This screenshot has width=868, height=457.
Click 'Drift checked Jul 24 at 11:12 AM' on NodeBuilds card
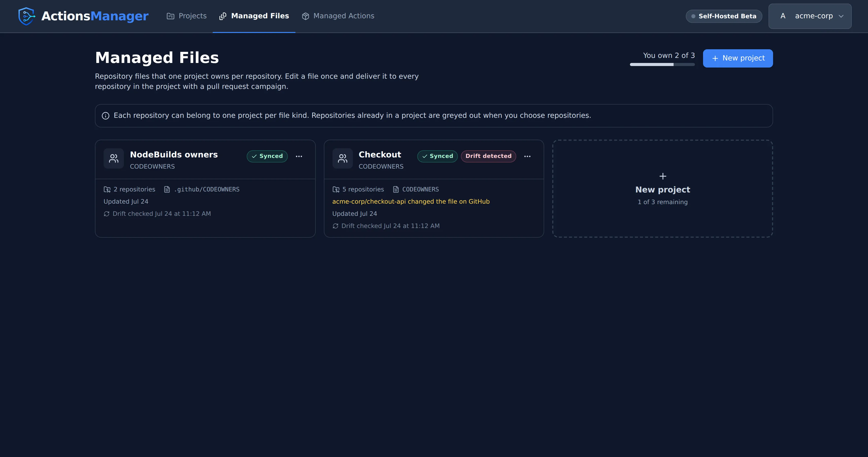[162, 214]
